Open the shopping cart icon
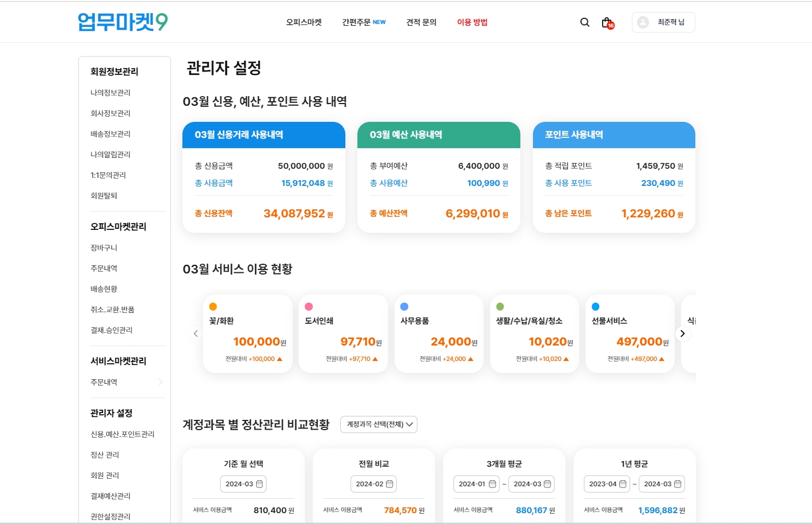 click(x=607, y=22)
